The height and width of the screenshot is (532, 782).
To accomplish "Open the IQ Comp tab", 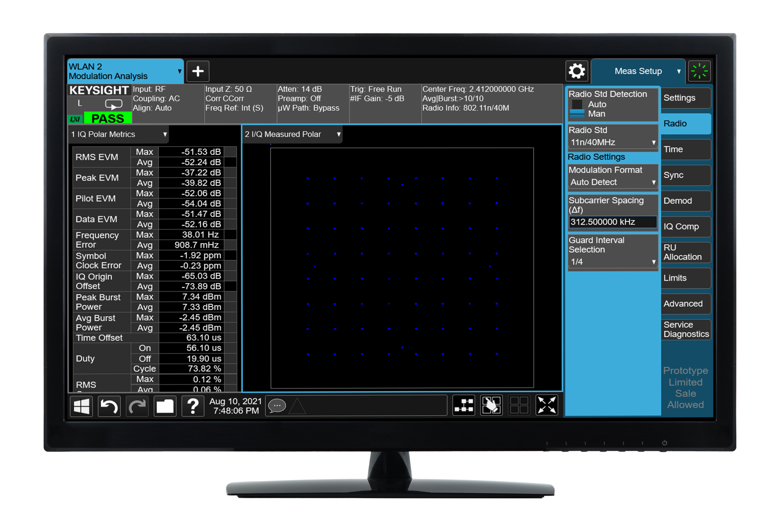I will [685, 227].
